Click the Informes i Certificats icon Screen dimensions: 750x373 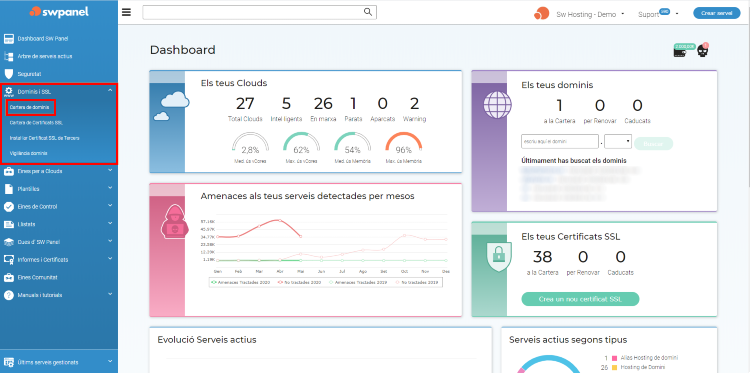(8, 260)
